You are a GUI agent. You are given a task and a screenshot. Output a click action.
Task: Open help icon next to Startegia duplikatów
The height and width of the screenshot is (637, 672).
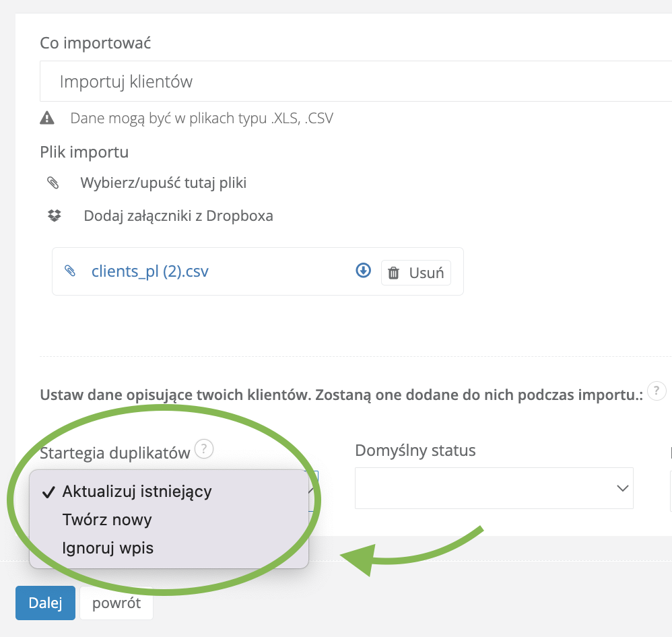(x=204, y=448)
